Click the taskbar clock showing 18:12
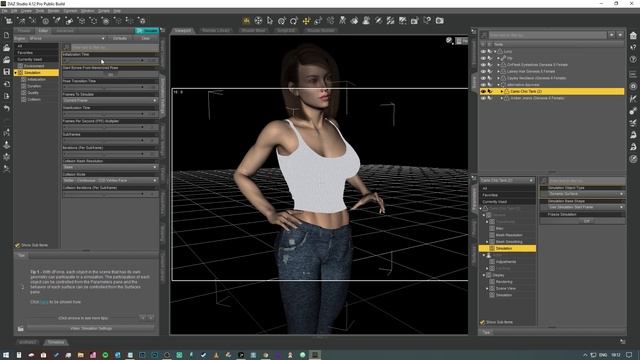Screen dimensions: 640x360 pyautogui.click(x=616, y=355)
